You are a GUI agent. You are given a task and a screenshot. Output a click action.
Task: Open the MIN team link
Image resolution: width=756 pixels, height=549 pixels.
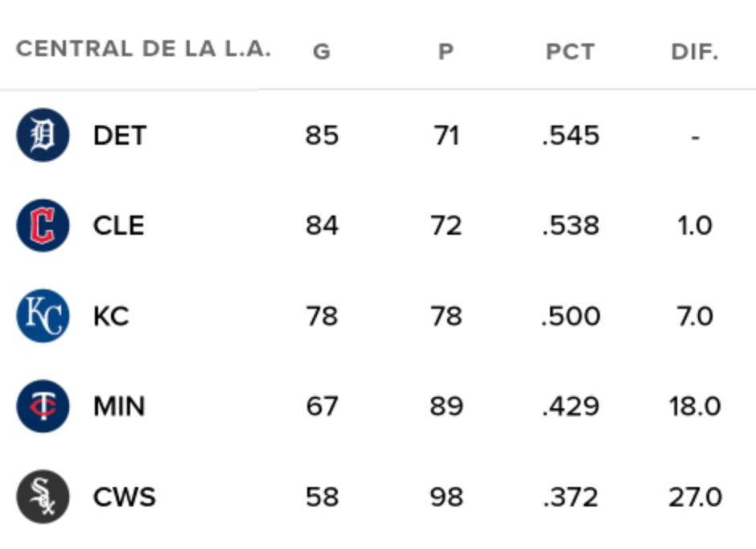click(119, 407)
